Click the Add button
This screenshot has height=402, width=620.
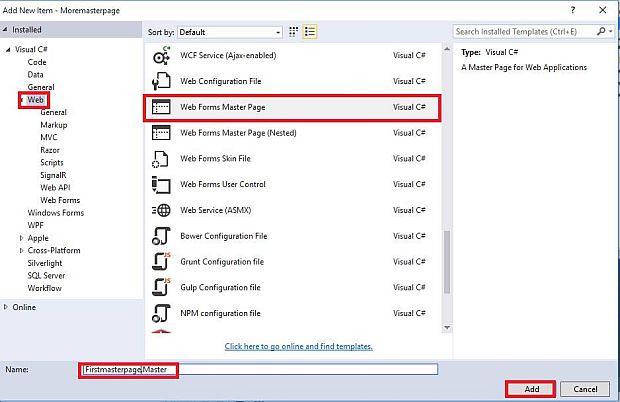point(531,389)
